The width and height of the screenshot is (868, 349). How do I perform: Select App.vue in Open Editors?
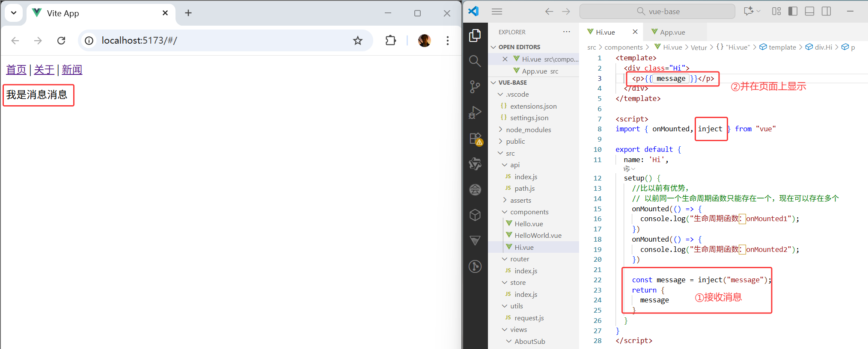(533, 71)
